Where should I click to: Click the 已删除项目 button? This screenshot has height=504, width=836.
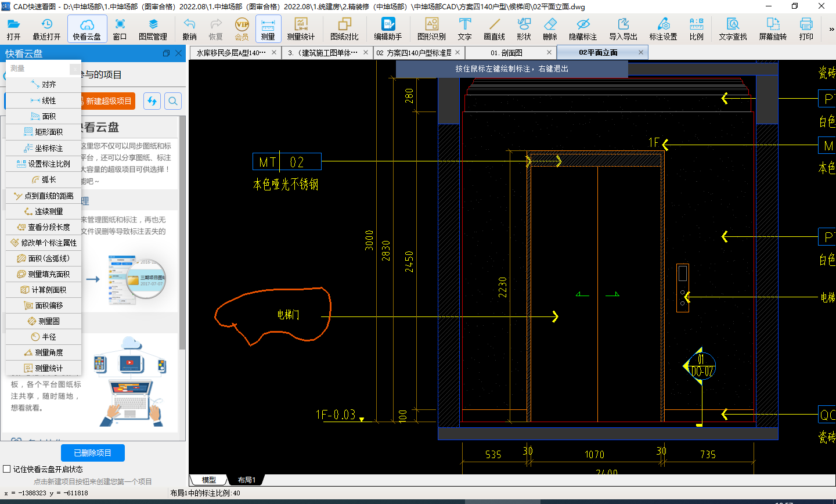pyautogui.click(x=93, y=453)
